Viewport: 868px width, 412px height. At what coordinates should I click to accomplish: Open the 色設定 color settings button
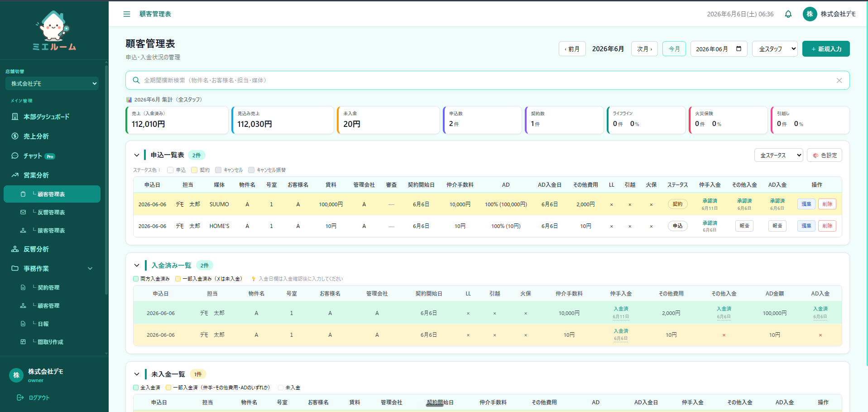pos(825,155)
